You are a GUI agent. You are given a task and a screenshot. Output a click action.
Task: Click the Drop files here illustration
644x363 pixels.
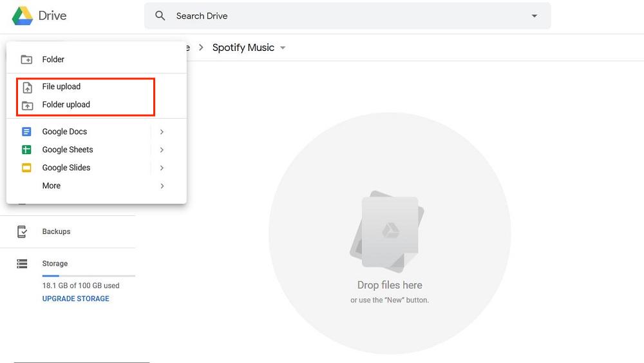[x=387, y=231]
